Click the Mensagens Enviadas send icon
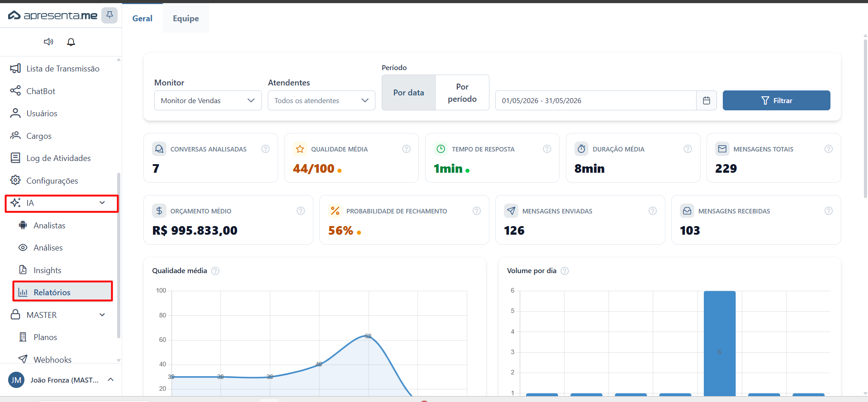The width and height of the screenshot is (868, 402). [511, 211]
